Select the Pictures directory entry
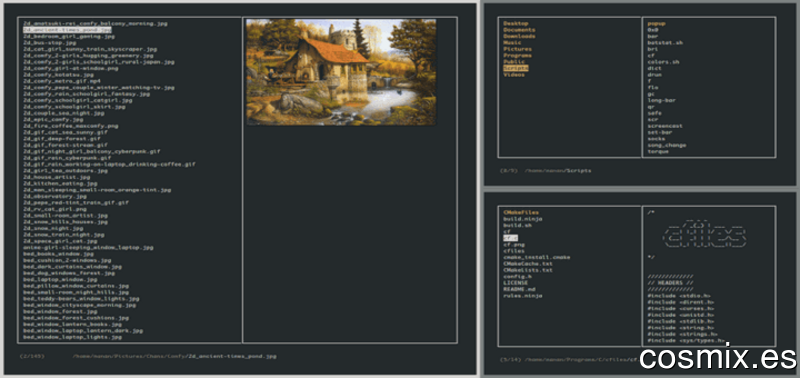This screenshot has height=378, width=800. point(517,49)
